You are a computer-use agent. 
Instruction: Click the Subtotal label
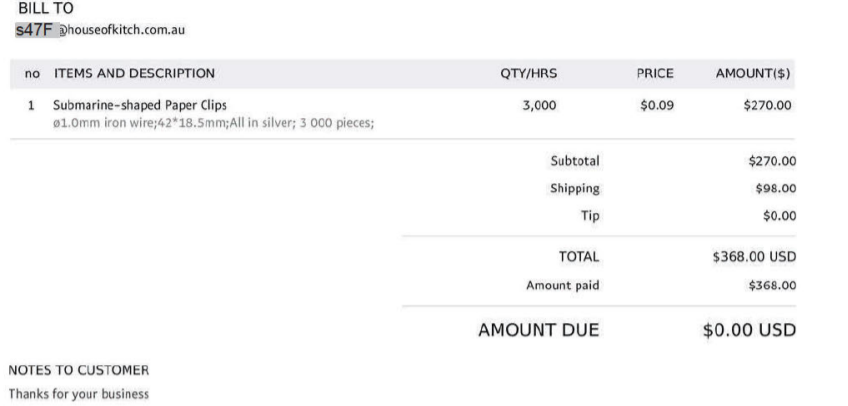pos(575,161)
